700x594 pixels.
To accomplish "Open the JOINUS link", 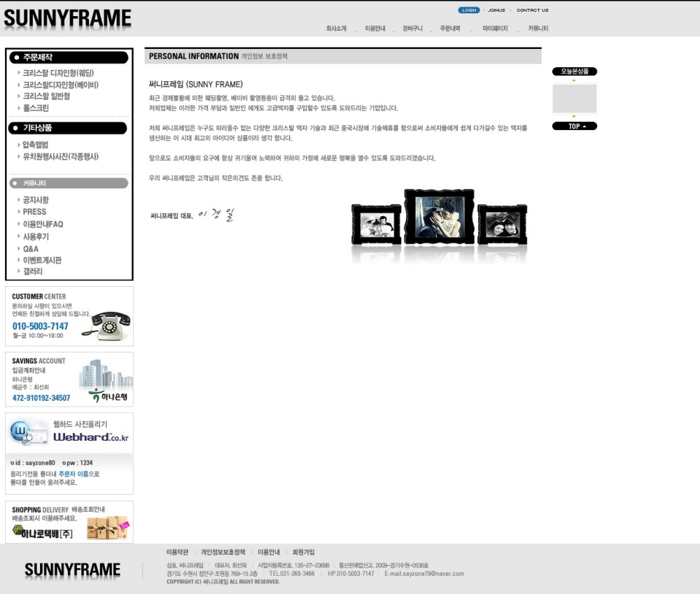I will click(496, 10).
